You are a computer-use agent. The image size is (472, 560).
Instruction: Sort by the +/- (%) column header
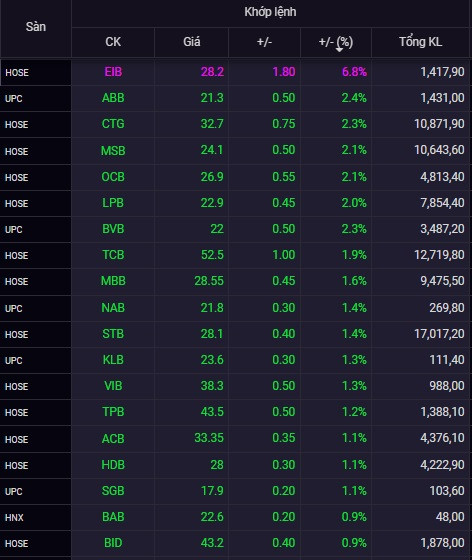click(336, 42)
